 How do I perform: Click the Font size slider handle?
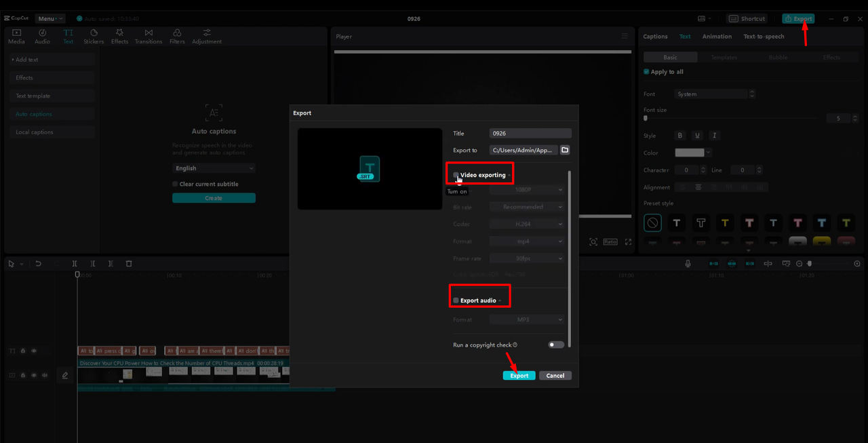click(645, 118)
